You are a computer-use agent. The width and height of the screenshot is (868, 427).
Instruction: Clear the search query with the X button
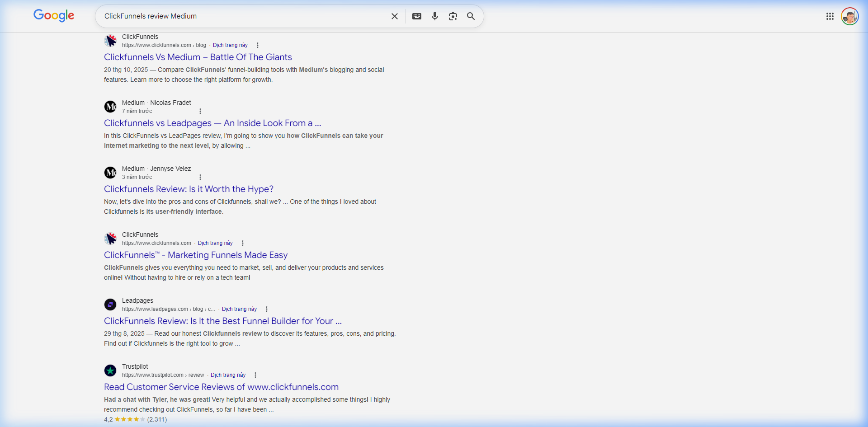(394, 16)
